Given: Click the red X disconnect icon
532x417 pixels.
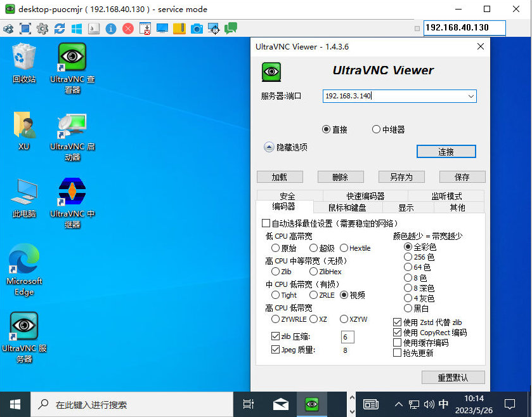Looking at the screenshot, I should (128, 29).
